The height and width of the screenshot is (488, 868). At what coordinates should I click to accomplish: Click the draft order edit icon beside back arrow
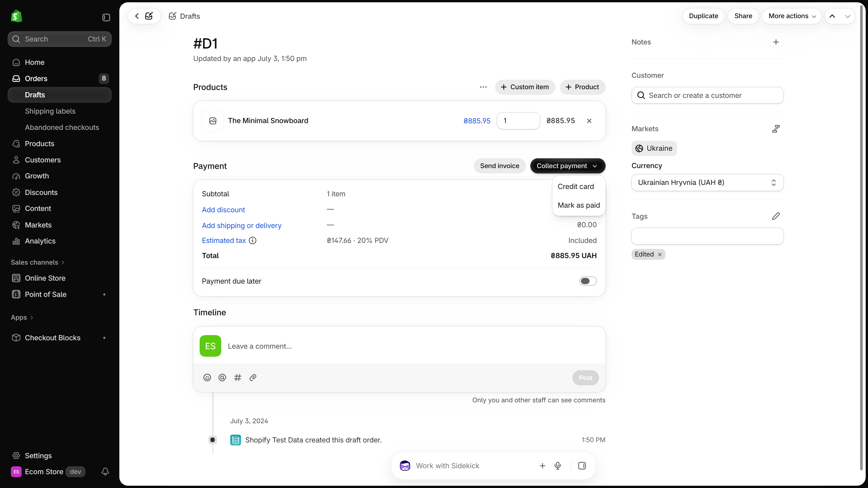[x=149, y=16]
